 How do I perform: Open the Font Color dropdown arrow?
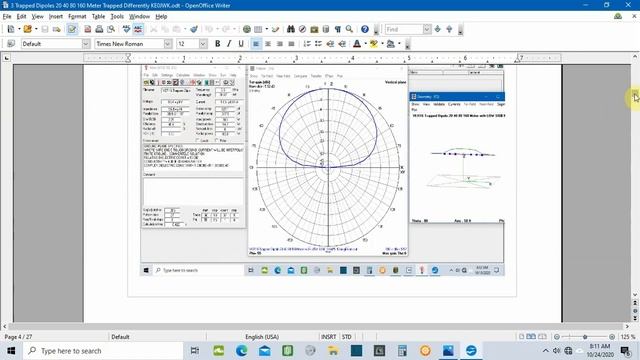tap(365, 44)
